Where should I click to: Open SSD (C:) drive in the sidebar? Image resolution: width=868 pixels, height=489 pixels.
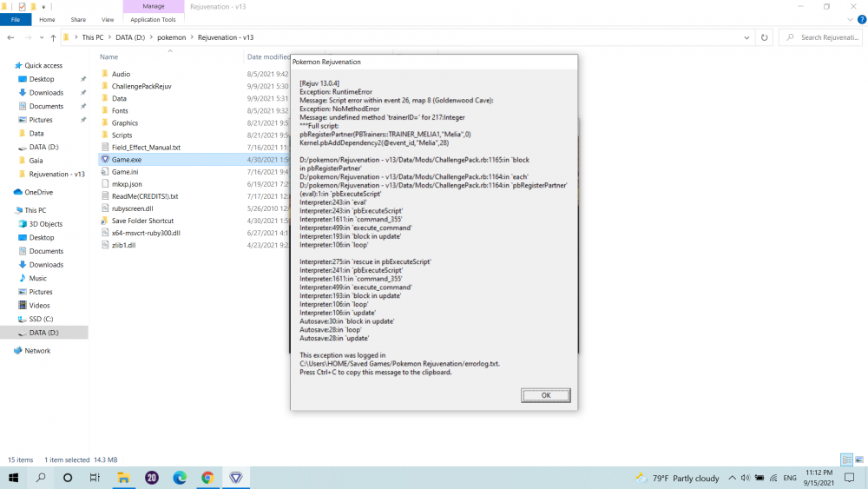pyautogui.click(x=41, y=319)
